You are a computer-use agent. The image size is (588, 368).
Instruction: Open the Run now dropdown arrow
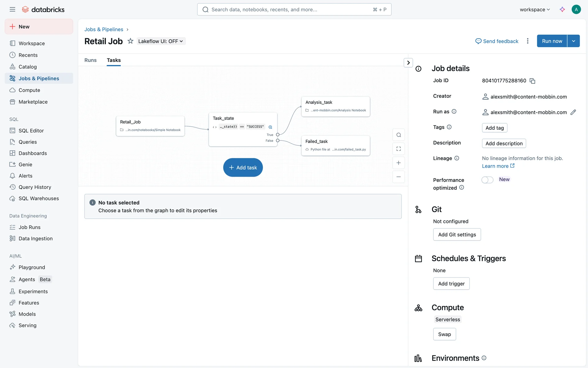573,41
